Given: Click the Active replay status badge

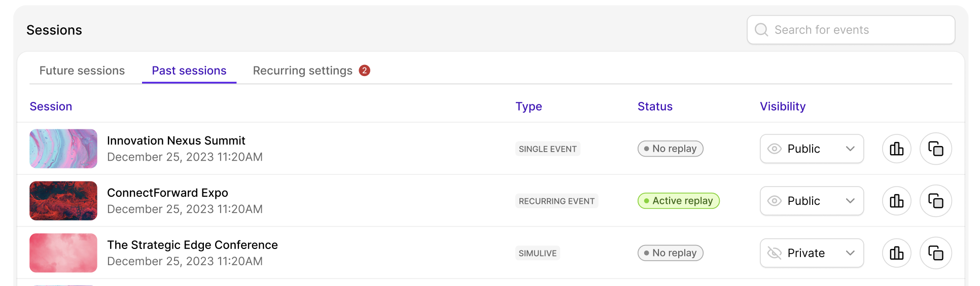Looking at the screenshot, I should tap(678, 201).
